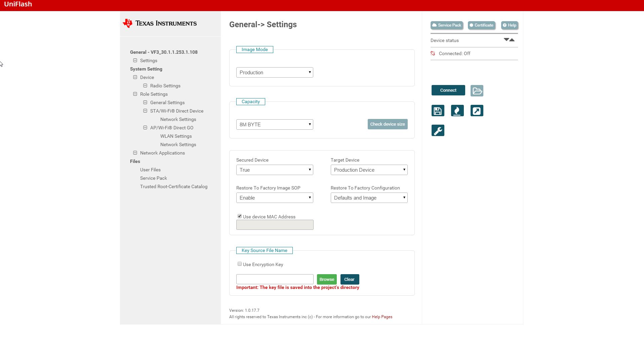Click the export arrow icon

pyautogui.click(x=477, y=111)
